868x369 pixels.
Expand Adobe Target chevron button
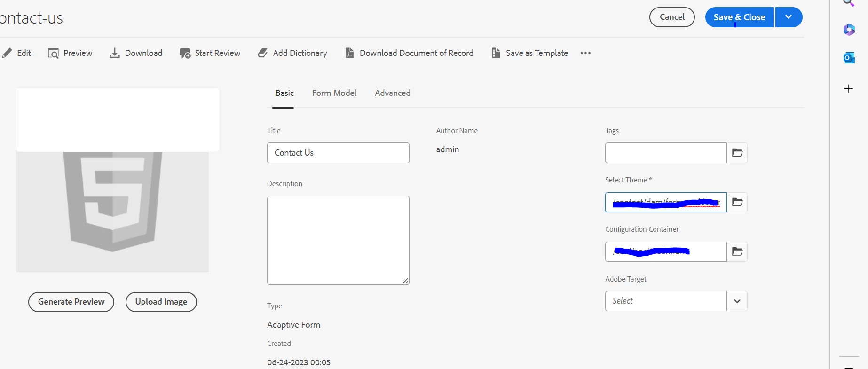click(737, 301)
